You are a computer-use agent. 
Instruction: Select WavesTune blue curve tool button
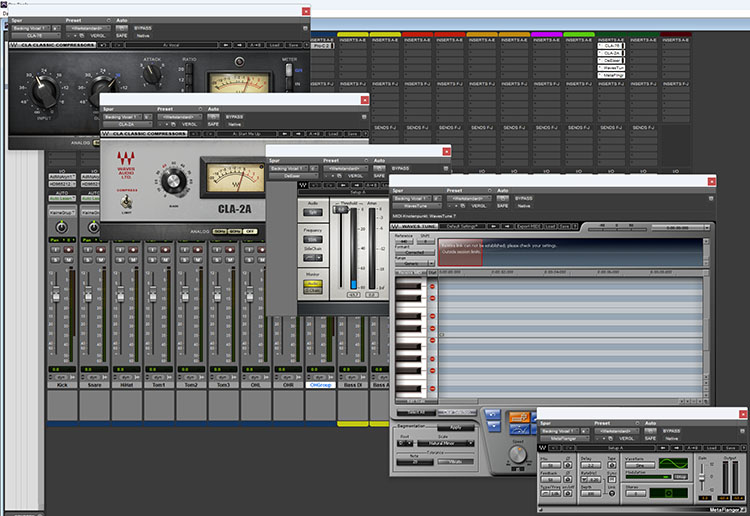tap(518, 429)
